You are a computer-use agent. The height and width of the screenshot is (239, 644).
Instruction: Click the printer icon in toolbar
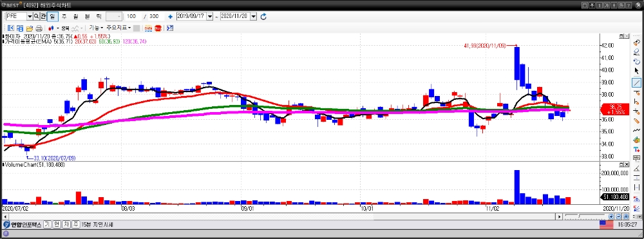tap(39, 28)
